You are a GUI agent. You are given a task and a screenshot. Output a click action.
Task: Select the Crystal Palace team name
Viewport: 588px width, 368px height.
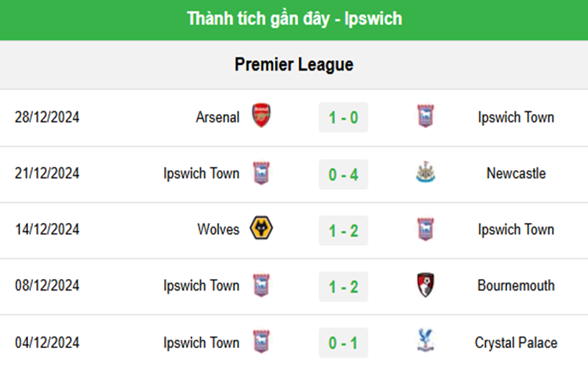tap(516, 342)
